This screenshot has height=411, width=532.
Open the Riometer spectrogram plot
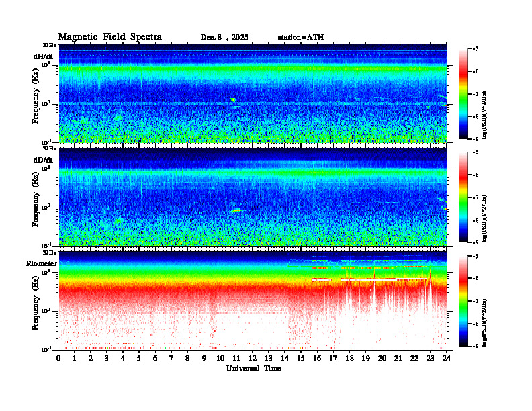[x=253, y=301]
